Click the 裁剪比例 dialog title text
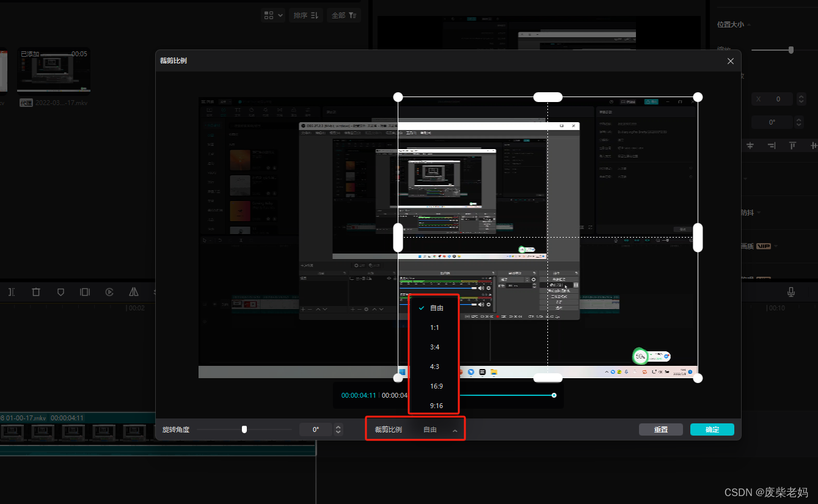 pyautogui.click(x=174, y=60)
